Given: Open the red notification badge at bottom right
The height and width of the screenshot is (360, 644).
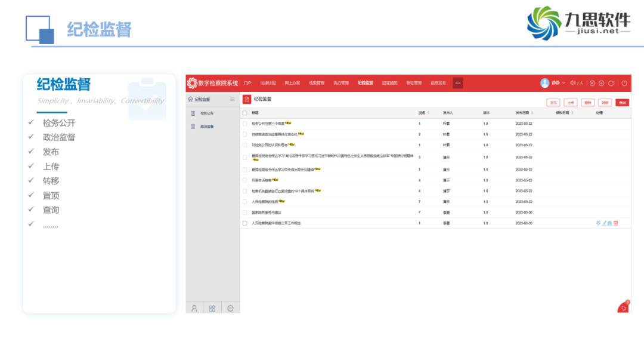Looking at the screenshot, I should [x=623, y=307].
